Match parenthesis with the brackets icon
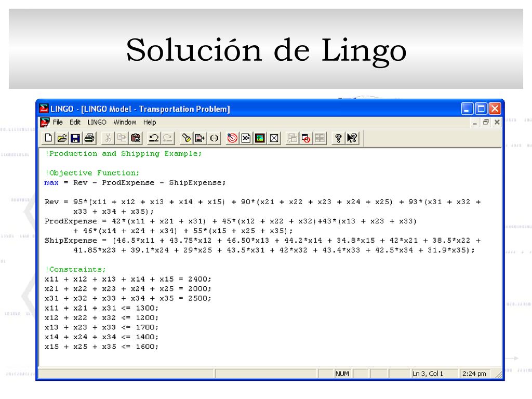Screen dimensions: 532x399 (x=214, y=138)
